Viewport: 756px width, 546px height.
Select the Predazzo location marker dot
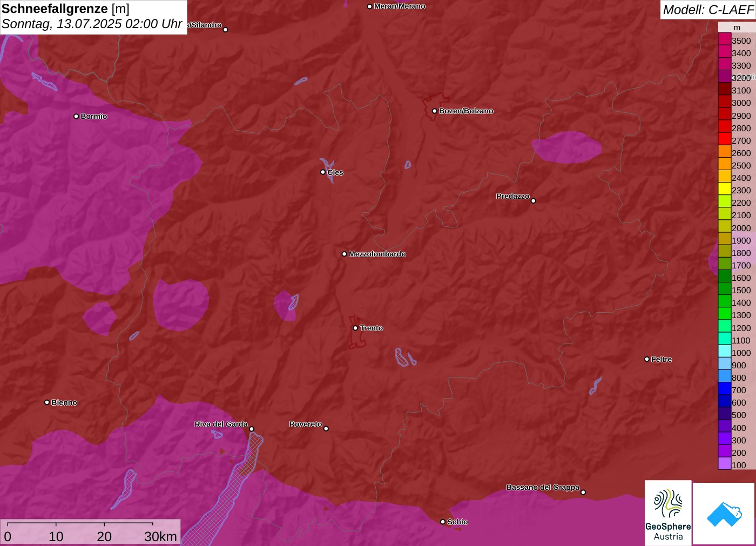pos(534,201)
